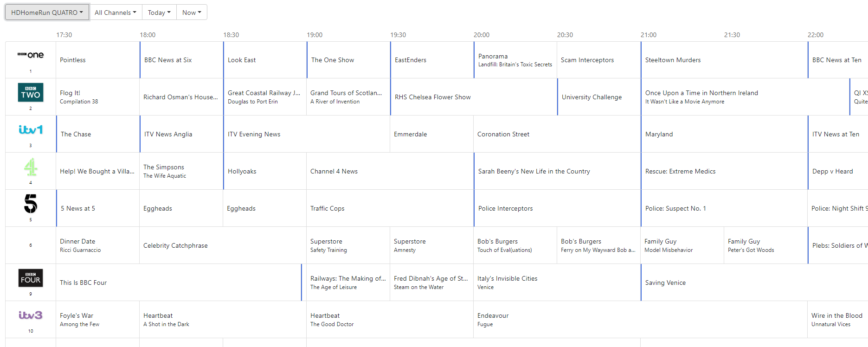Screen dimensions: 868x347
Task: Expand the All Channels filter dropdown
Action: 116,13
